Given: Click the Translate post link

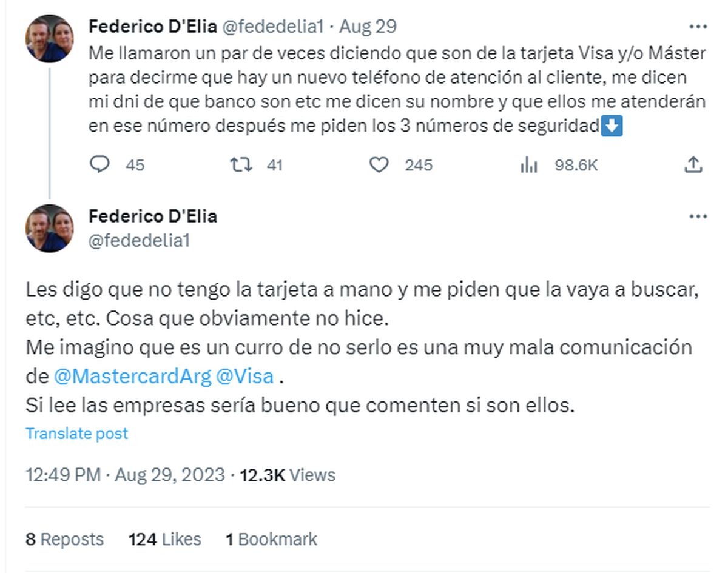Looking at the screenshot, I should (76, 433).
